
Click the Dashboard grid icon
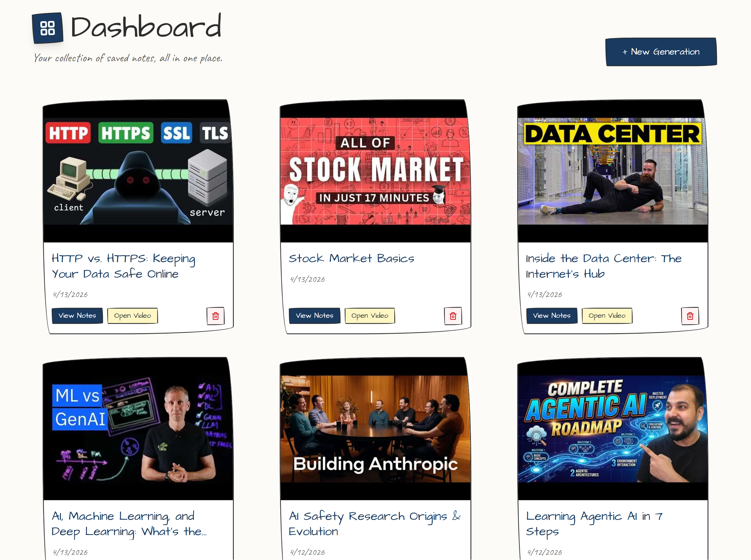[x=48, y=28]
